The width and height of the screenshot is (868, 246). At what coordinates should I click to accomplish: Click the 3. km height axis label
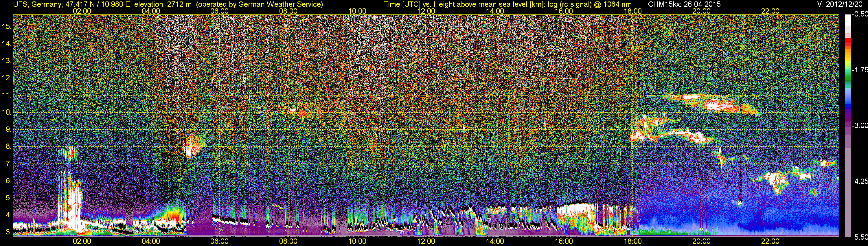click(8, 232)
